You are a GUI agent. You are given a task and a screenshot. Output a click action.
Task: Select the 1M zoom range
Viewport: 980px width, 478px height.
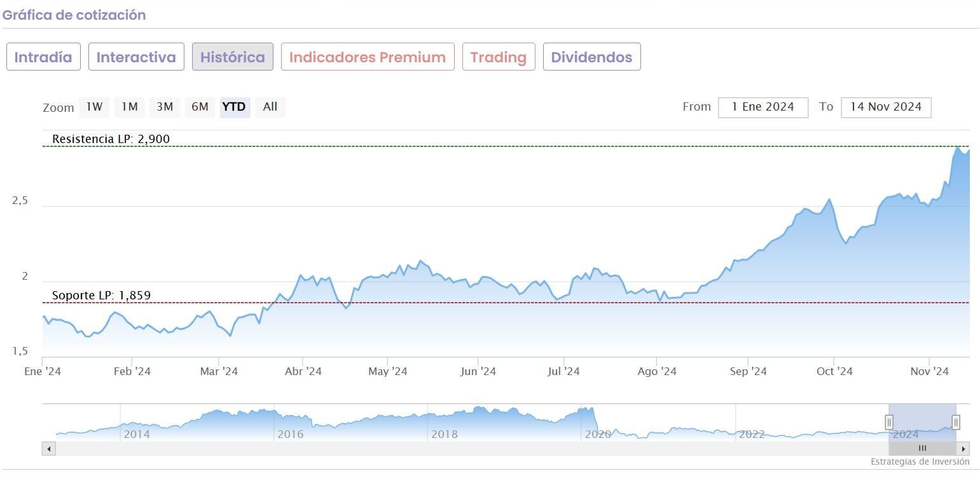tap(130, 107)
